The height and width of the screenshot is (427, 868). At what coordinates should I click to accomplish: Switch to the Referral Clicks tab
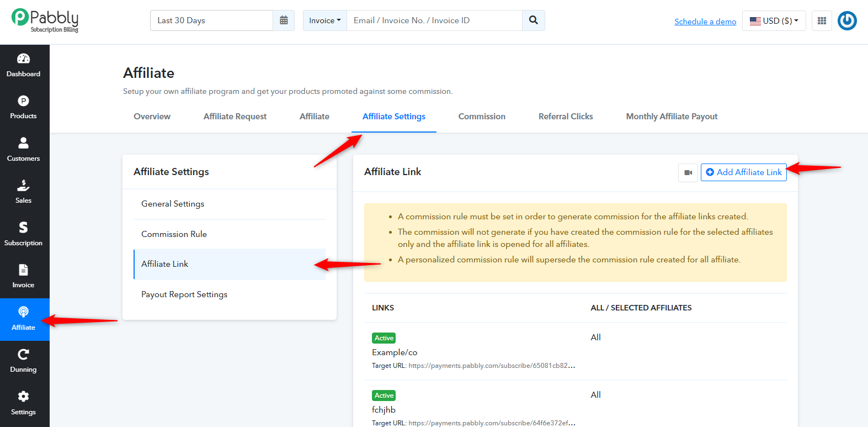point(566,117)
